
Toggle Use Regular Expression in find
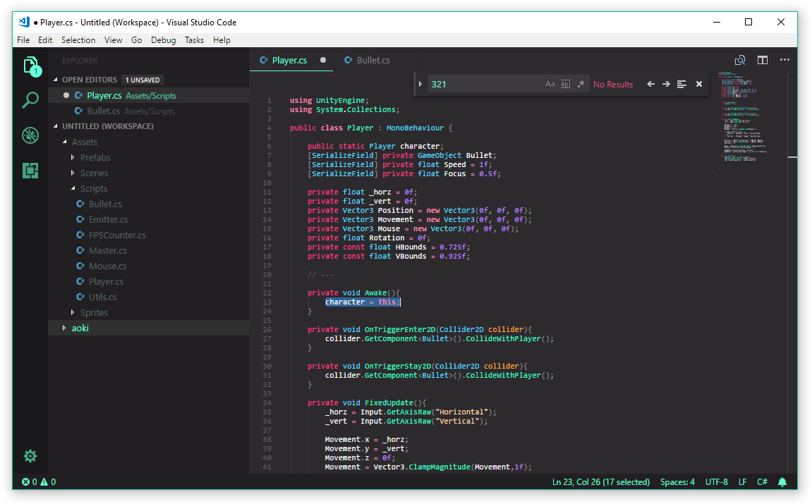coord(581,84)
